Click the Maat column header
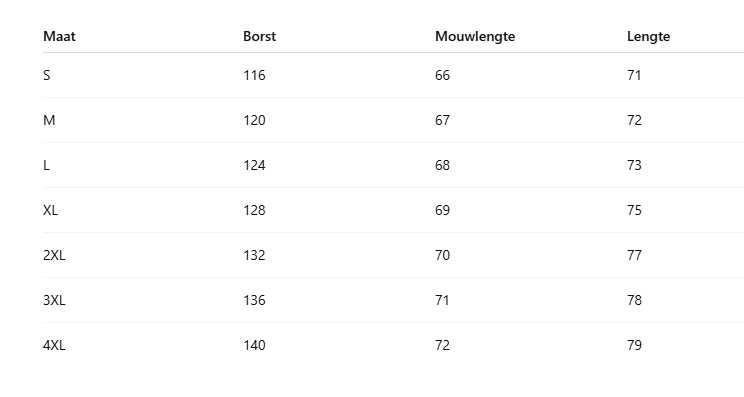Screen dimensions: 744x397 pyautogui.click(x=59, y=37)
